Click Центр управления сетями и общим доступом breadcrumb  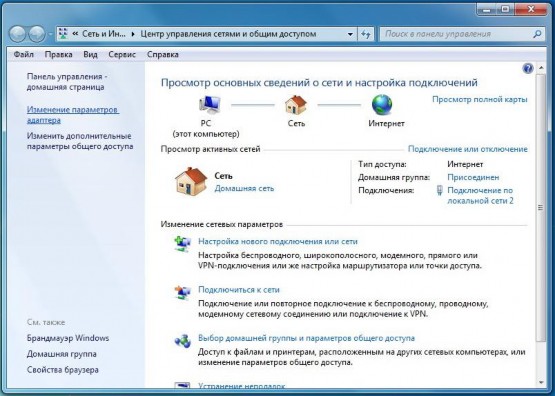228,34
